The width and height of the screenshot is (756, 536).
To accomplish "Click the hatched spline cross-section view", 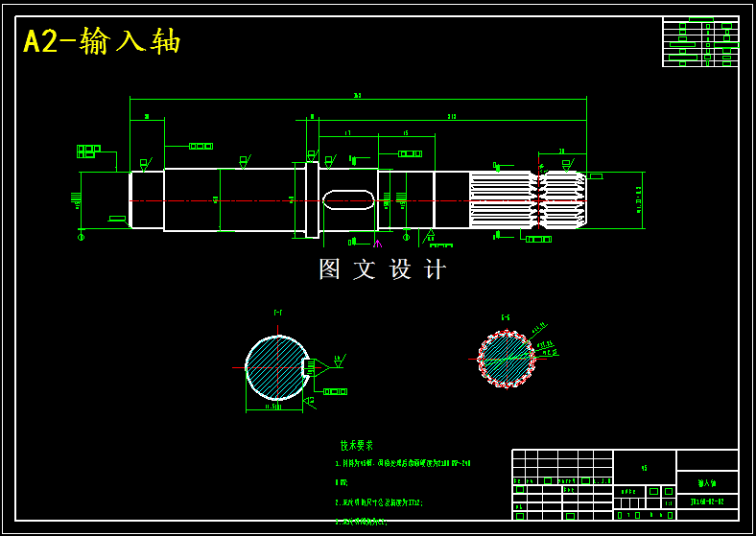I will (507, 359).
